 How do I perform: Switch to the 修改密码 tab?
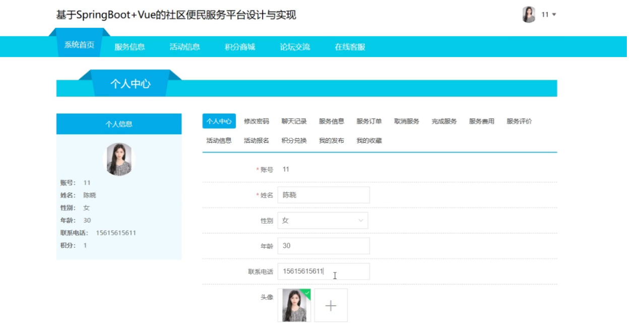click(x=256, y=121)
